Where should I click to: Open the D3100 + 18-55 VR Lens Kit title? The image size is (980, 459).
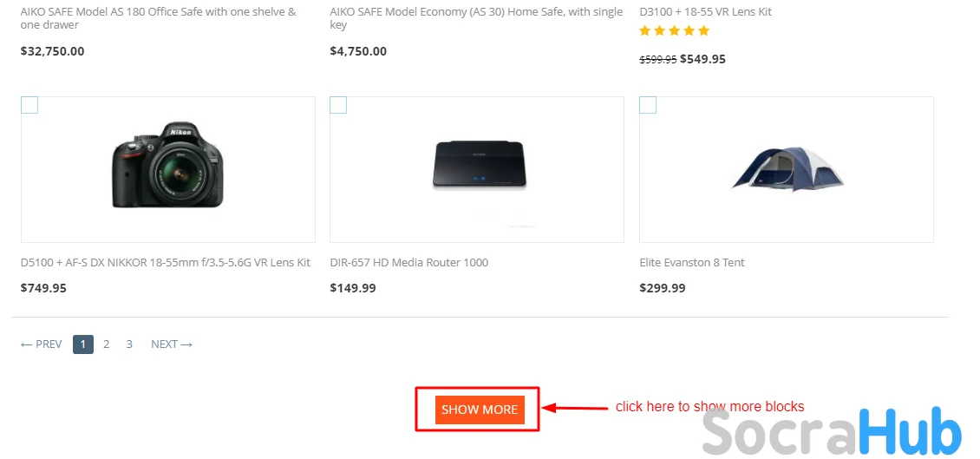point(705,12)
